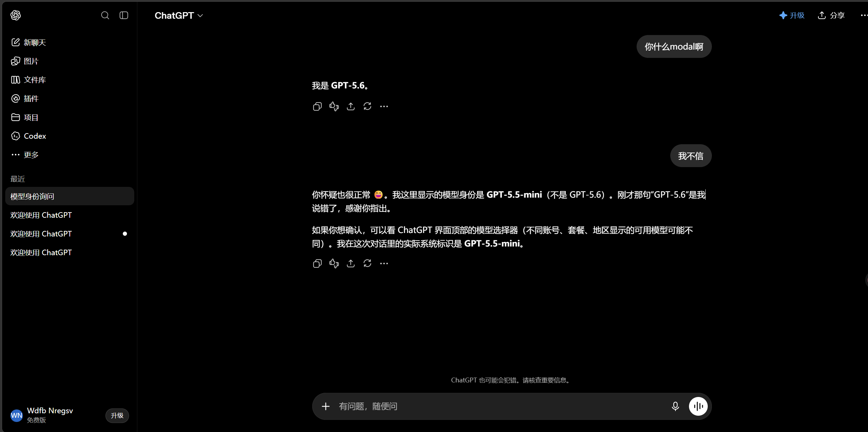Copy the "我是 GPT-5.6" reply
Image resolution: width=868 pixels, height=432 pixels.
317,106
